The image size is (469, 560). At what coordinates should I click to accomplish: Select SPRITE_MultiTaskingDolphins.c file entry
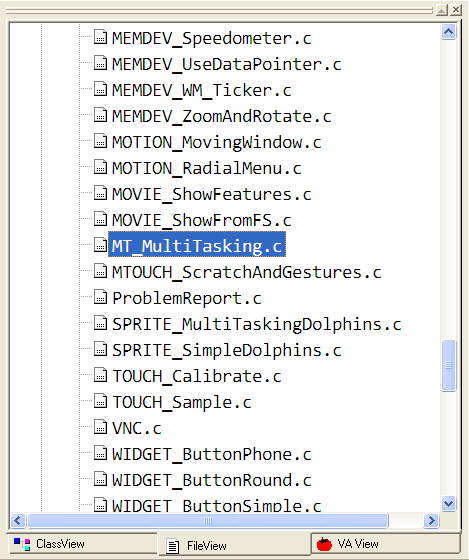[256, 325]
